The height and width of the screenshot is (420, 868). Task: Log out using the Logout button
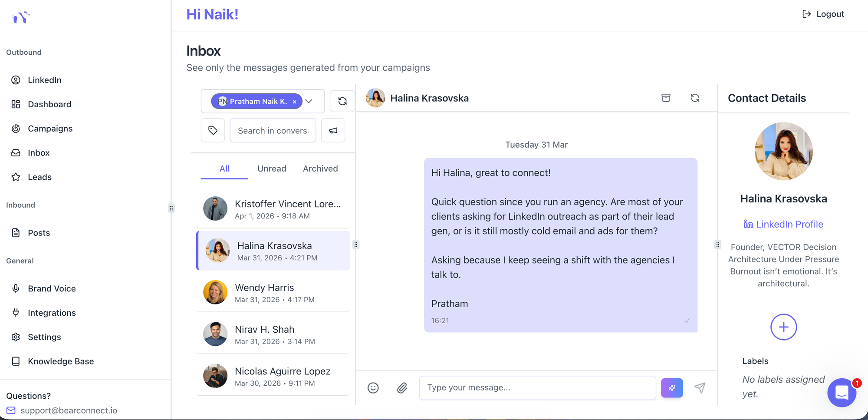[x=823, y=14]
